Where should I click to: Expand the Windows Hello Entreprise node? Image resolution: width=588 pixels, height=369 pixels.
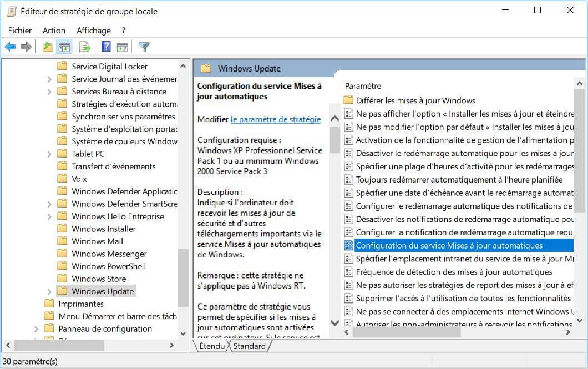[x=49, y=216]
